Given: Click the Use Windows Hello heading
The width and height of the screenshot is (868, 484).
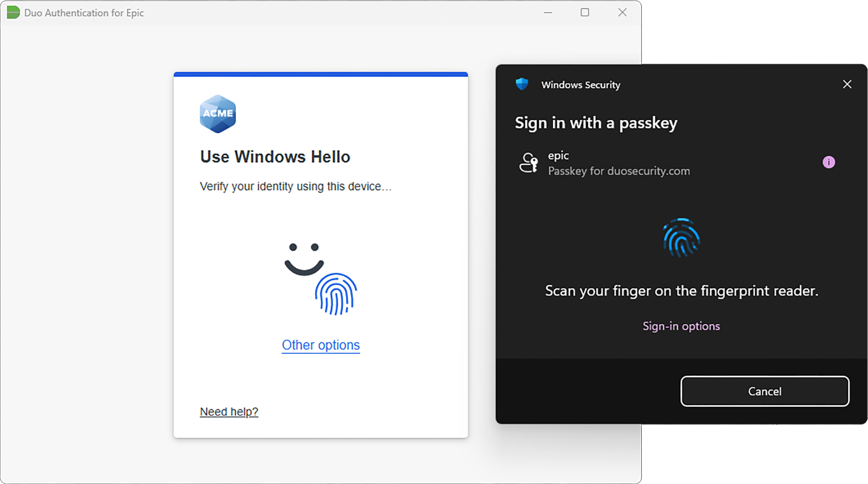Looking at the screenshot, I should coord(275,156).
